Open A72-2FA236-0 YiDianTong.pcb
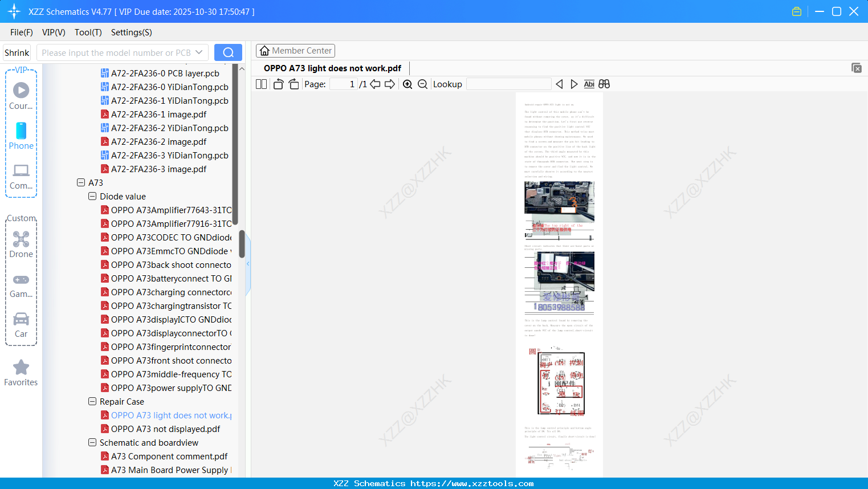 pyautogui.click(x=165, y=87)
